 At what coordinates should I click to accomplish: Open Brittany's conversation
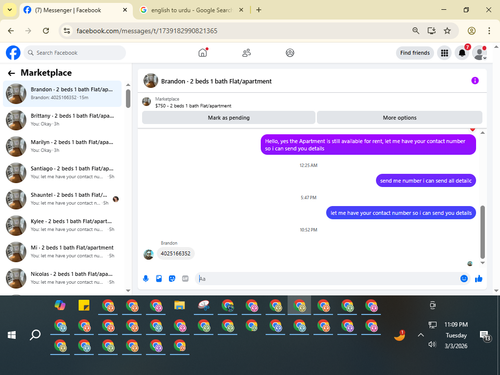tap(62, 120)
